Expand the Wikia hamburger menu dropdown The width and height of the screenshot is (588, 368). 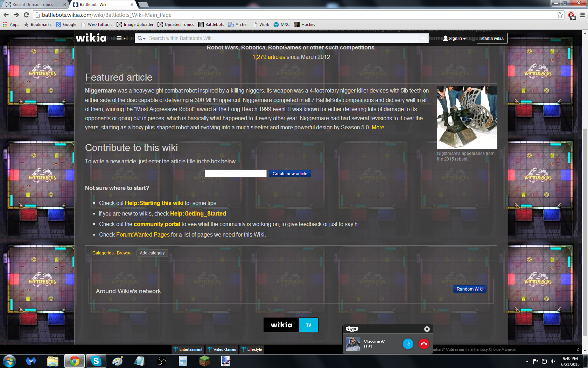pyautogui.click(x=121, y=38)
